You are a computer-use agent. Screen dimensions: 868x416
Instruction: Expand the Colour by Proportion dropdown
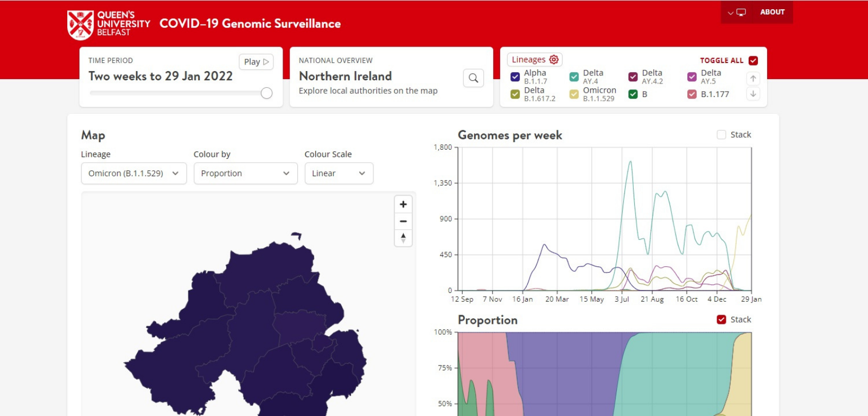click(245, 174)
